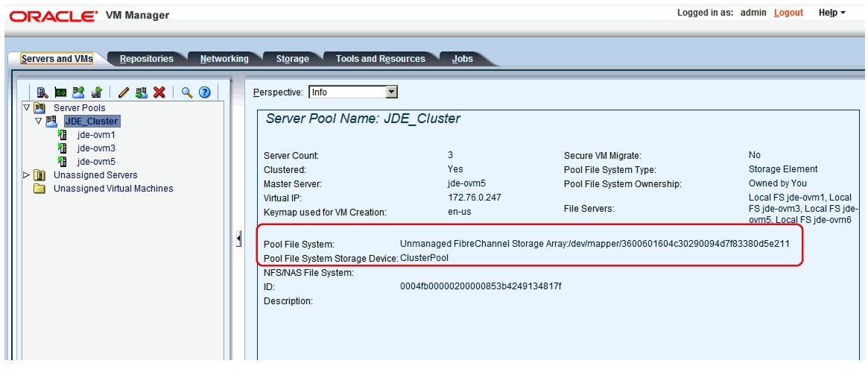Click the Description label

[x=288, y=301]
